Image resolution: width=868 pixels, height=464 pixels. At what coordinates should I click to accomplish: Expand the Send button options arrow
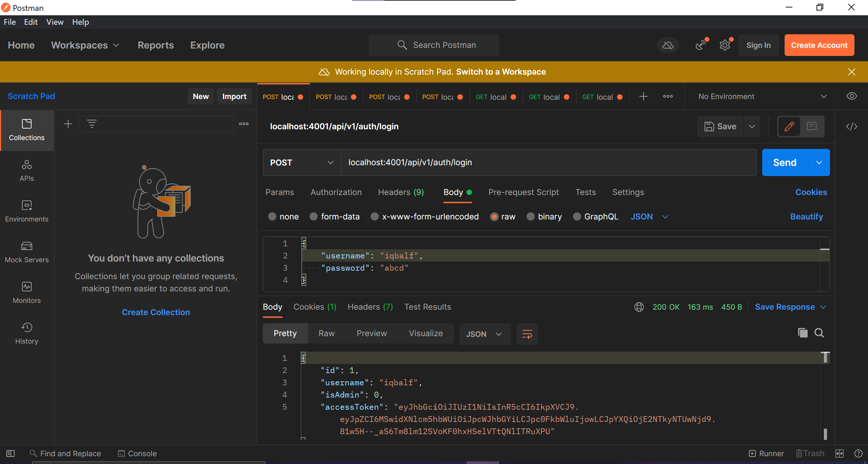point(819,162)
